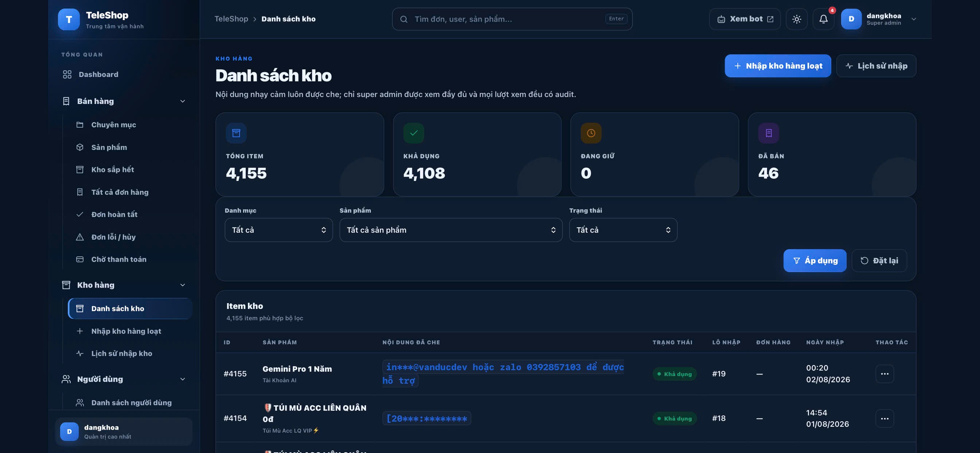Click batch number #19
The image size is (980, 453).
(719, 374)
